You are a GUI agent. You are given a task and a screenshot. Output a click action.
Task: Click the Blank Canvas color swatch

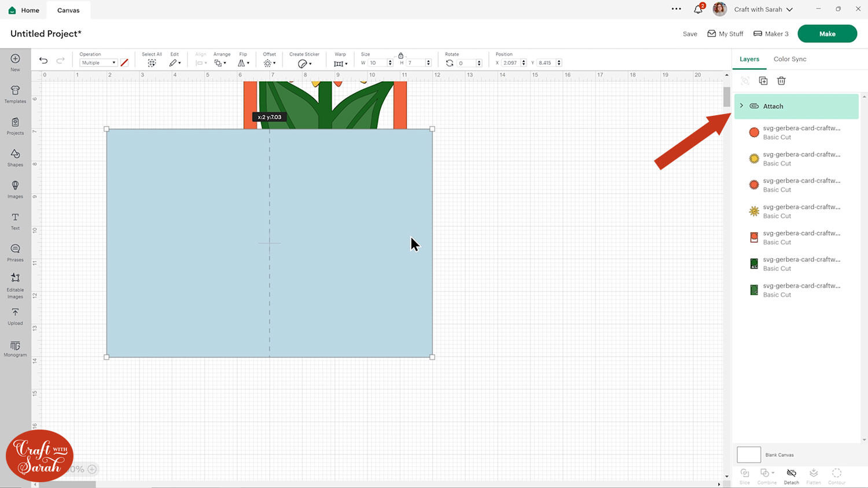tap(748, 454)
